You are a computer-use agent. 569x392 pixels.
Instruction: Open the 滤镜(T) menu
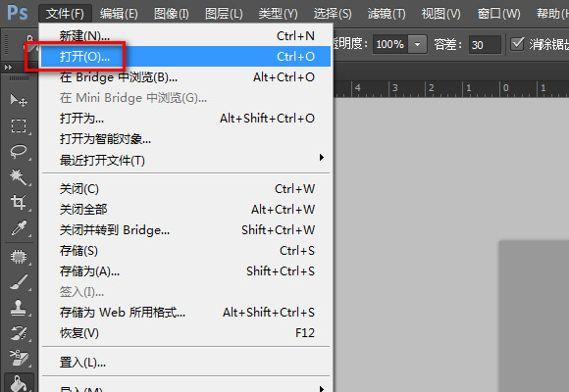(x=387, y=14)
